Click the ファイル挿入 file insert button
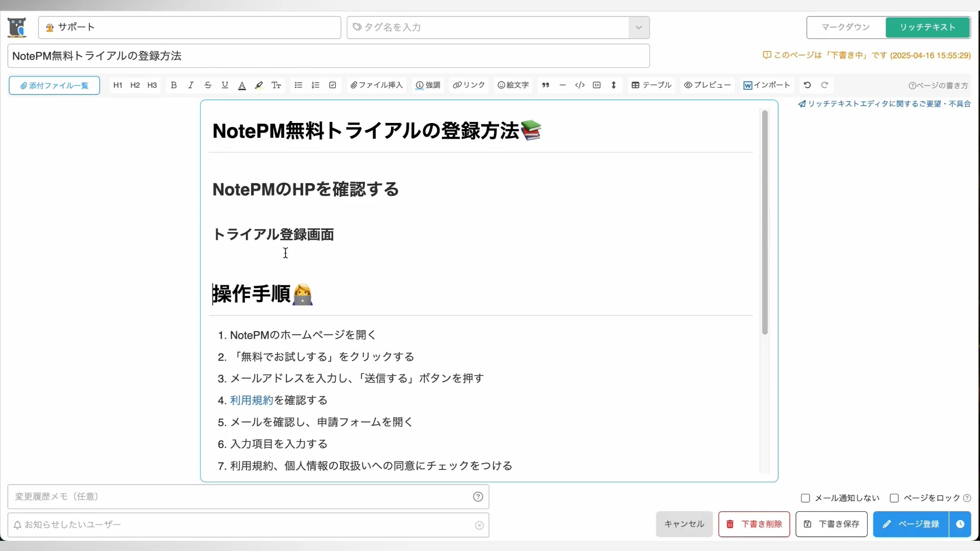This screenshot has width=980, height=551. [x=377, y=85]
